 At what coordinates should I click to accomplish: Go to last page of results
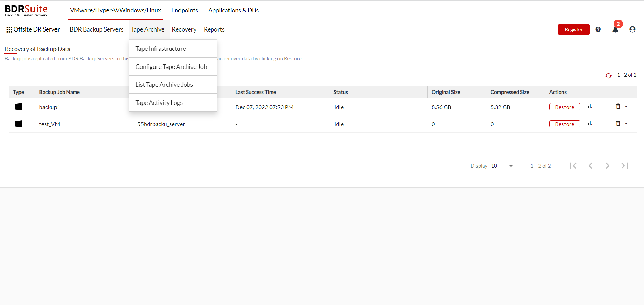[x=624, y=166]
